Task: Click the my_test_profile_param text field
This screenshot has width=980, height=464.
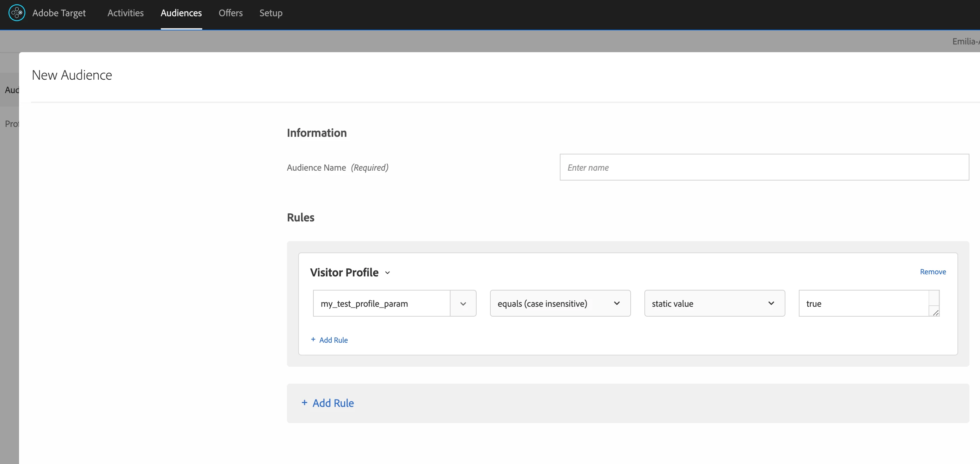Action: point(381,303)
